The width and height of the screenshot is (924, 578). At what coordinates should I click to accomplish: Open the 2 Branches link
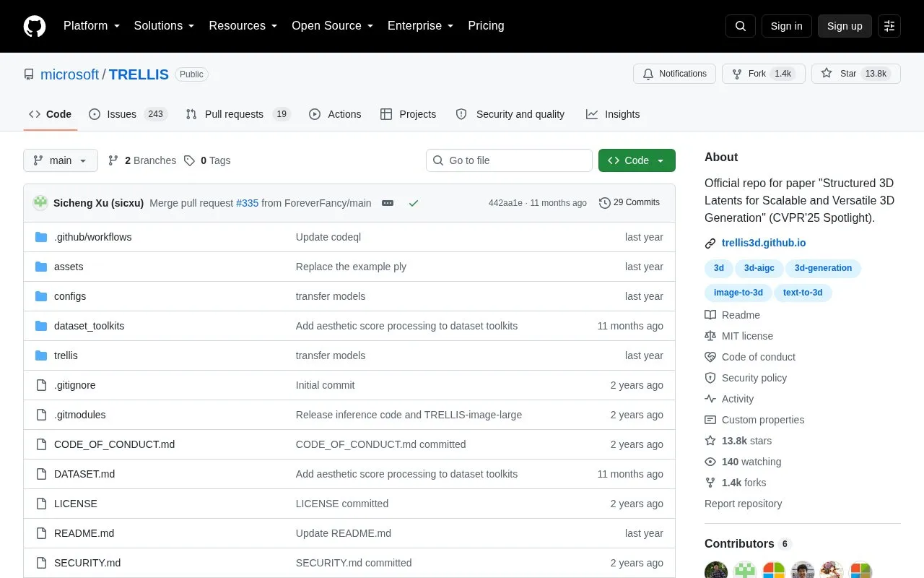click(142, 160)
